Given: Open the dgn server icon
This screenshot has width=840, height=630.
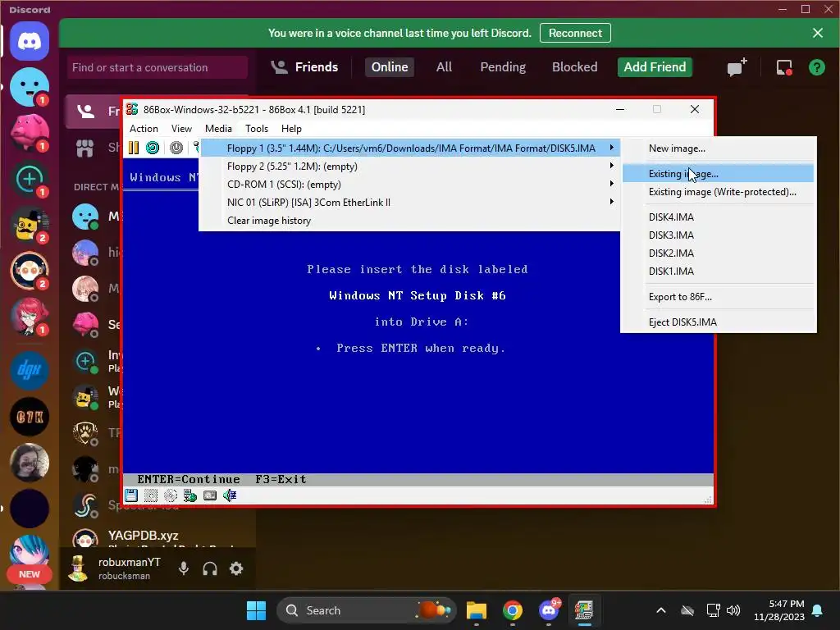Looking at the screenshot, I should click(x=30, y=370).
